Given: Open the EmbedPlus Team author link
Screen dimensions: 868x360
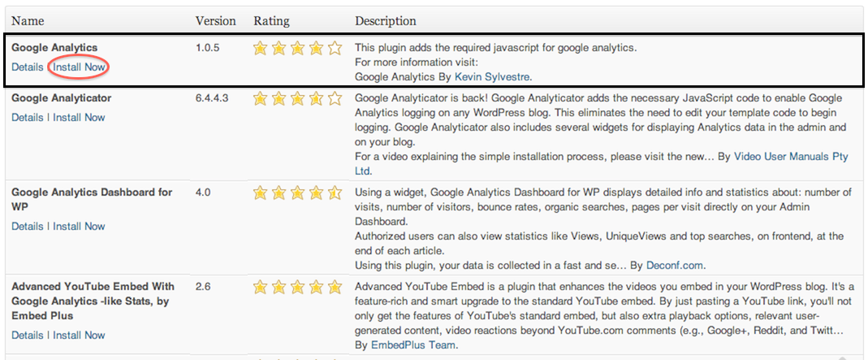Looking at the screenshot, I should [x=413, y=345].
